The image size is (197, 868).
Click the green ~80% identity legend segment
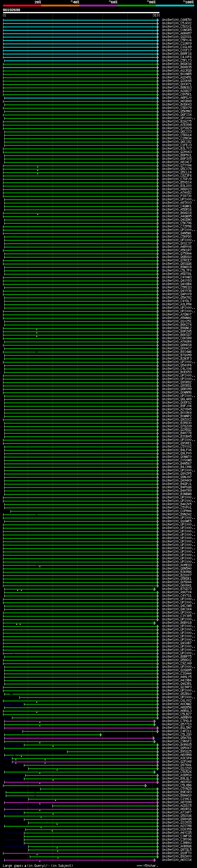137,6
